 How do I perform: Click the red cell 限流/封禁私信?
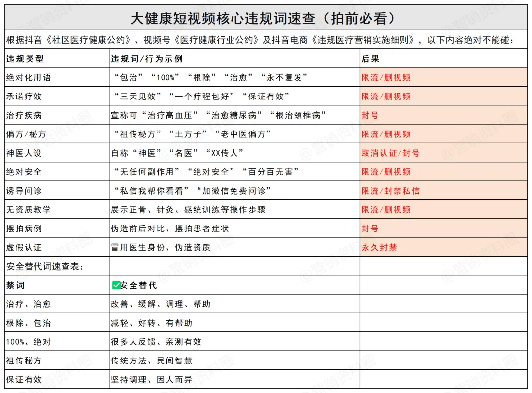click(x=443, y=191)
